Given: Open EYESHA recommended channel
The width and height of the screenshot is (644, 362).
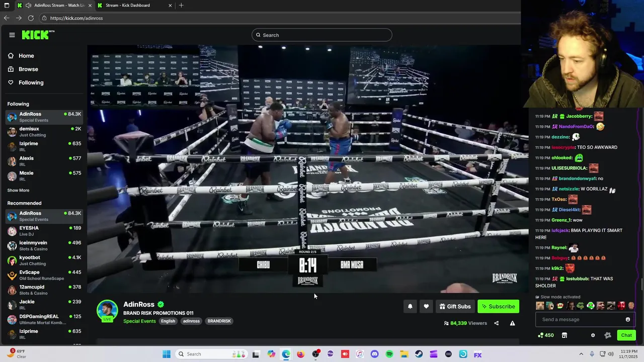Looking at the screenshot, I should tap(43, 231).
